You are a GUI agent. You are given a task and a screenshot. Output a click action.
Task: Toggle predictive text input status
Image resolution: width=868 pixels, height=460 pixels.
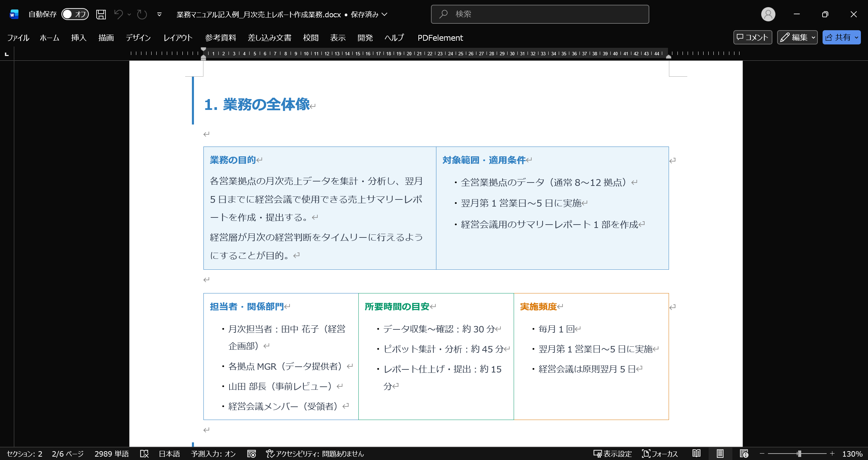point(213,454)
